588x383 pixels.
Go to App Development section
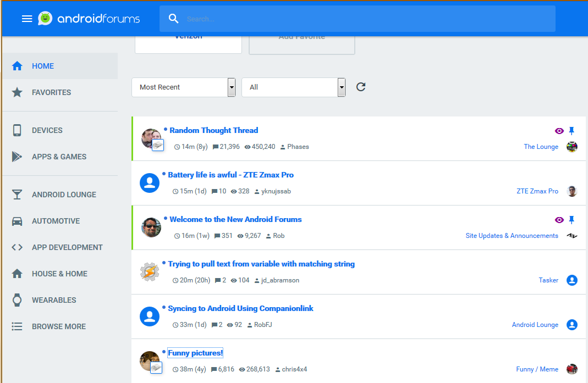pos(67,247)
